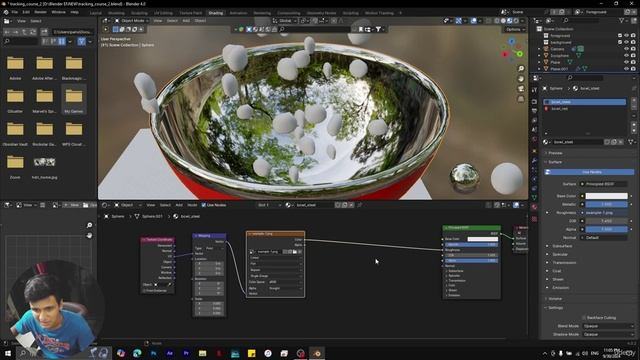
Task: Open the Window menu
Action: point(58,12)
